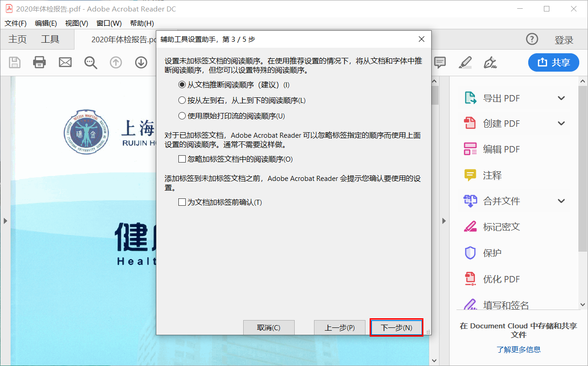588x366 pixels.
Task: Click the 优化 PDF tool label
Action: [502, 279]
